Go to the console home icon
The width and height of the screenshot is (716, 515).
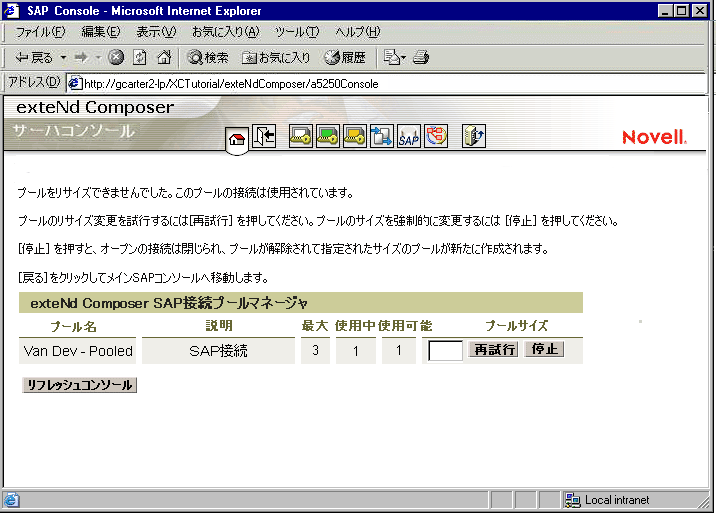(x=237, y=139)
